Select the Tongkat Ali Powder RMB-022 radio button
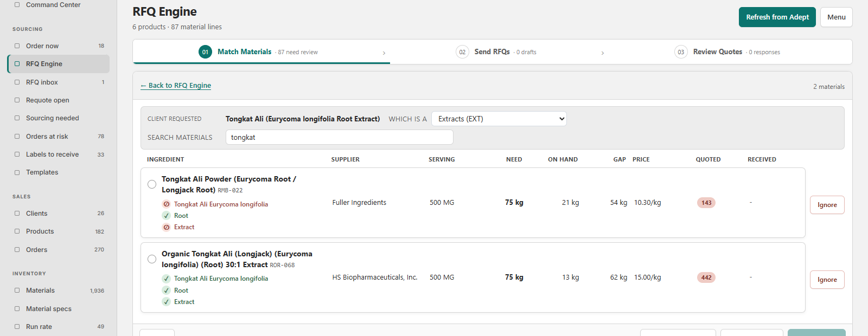 point(152,184)
